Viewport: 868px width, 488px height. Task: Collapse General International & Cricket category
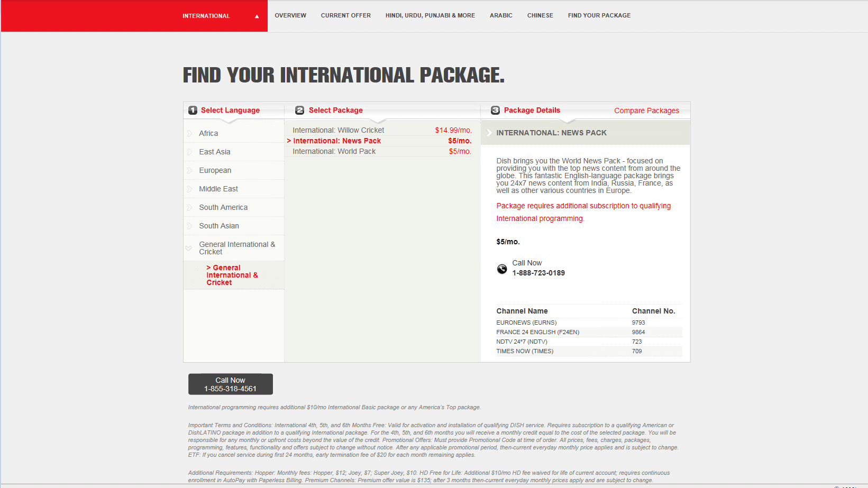pos(189,248)
